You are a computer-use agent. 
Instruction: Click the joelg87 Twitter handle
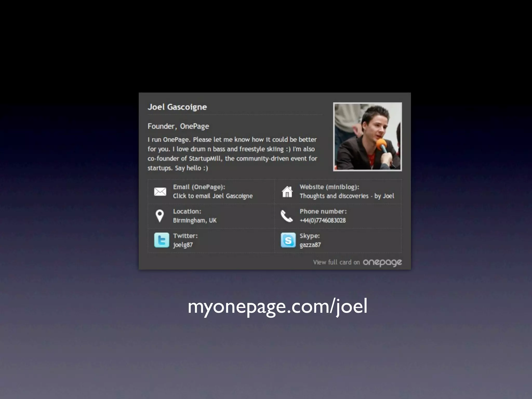(183, 245)
